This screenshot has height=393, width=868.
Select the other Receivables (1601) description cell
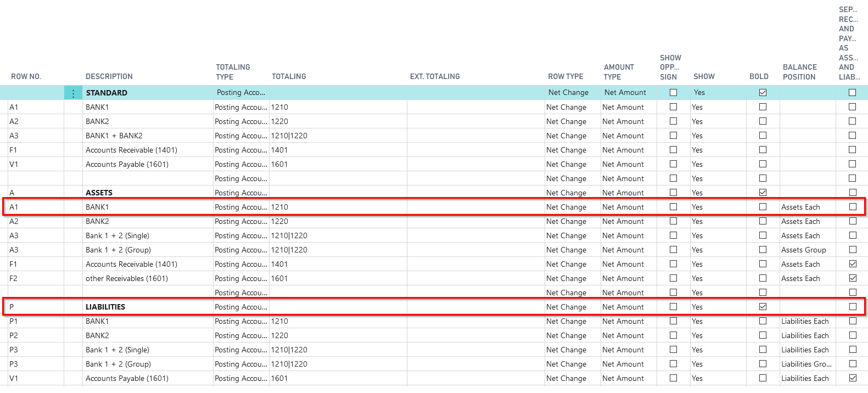[127, 278]
